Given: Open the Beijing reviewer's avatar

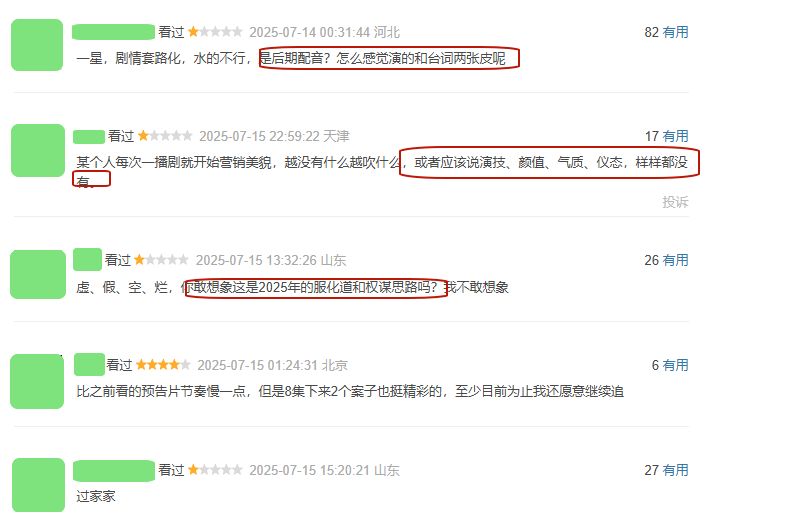Looking at the screenshot, I should (x=37, y=381).
